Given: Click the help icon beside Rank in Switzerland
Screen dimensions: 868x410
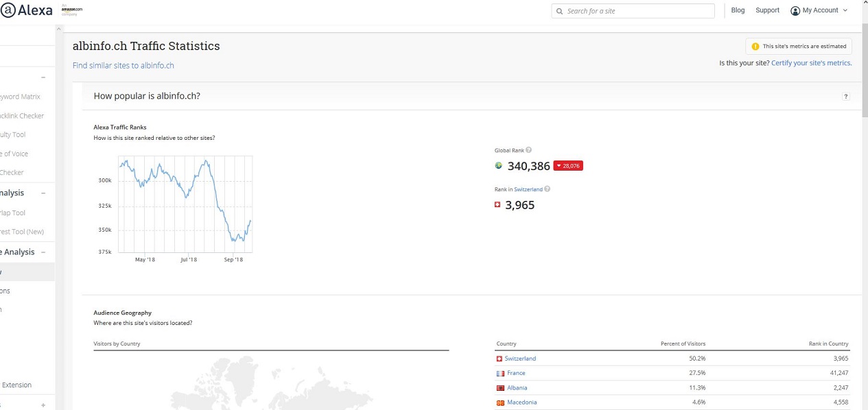Looking at the screenshot, I should [x=547, y=189].
